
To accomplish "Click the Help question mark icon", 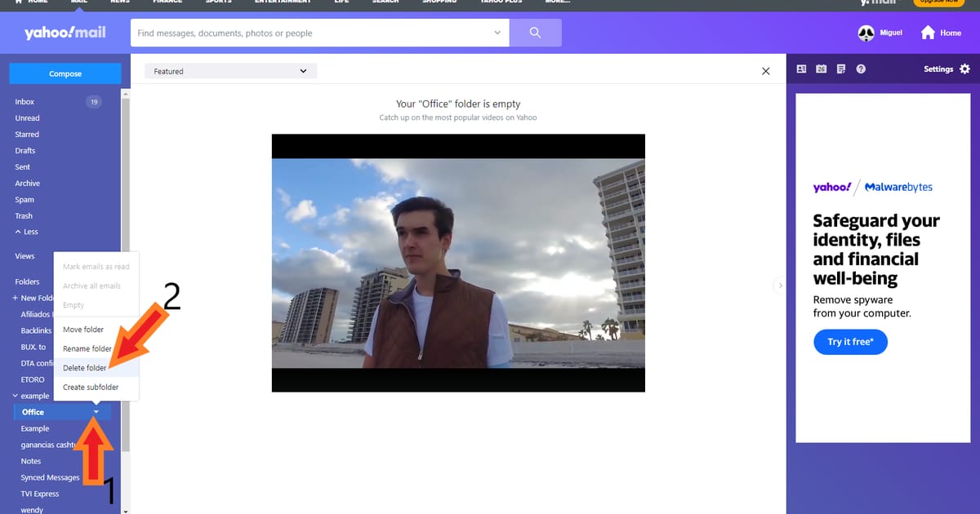I will 861,69.
